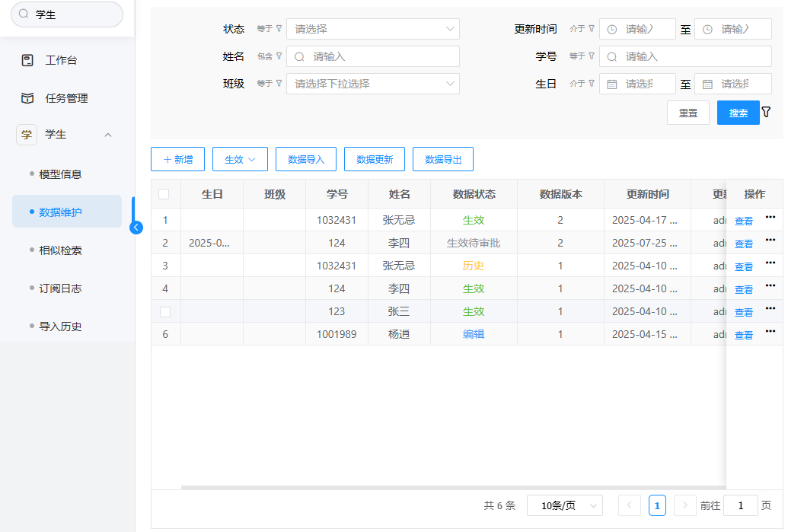
Task: Go to 相似检索 in the sidebar
Action: [60, 250]
